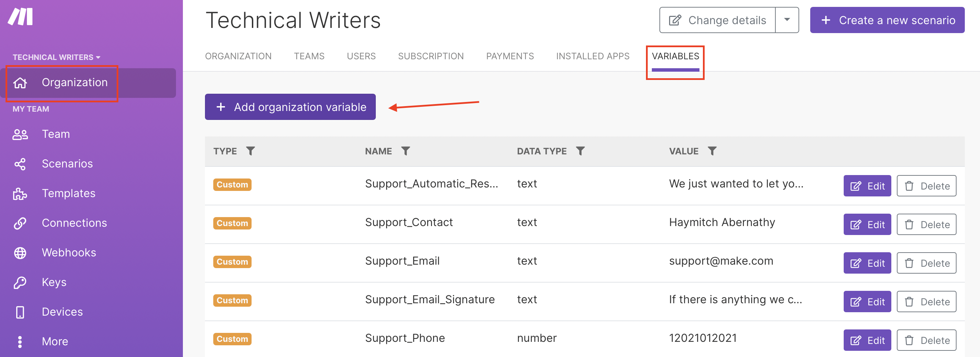Click the 12021012021 phone value
This screenshot has height=357, width=980.
point(703,338)
